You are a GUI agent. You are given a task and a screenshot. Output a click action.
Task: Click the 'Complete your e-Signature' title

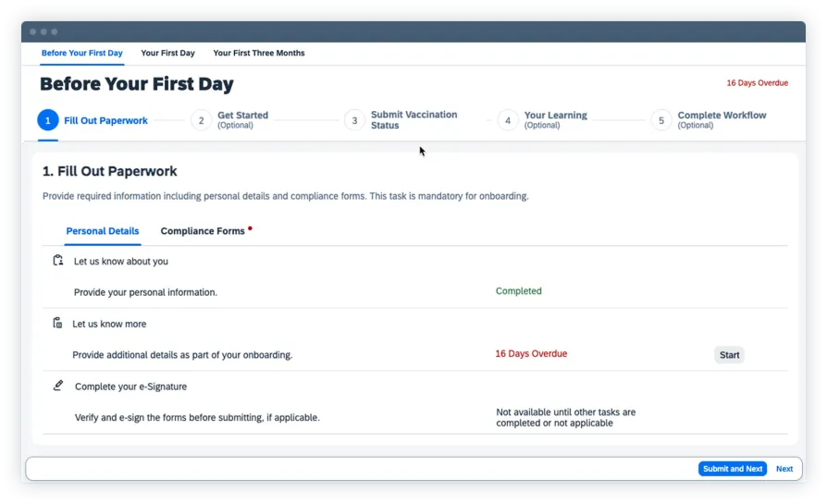(x=130, y=387)
